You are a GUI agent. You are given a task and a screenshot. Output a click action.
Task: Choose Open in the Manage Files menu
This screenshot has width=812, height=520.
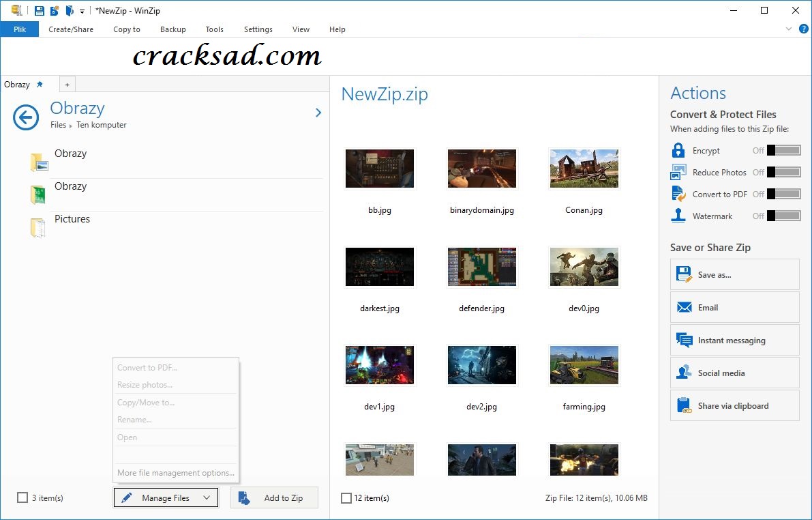pos(175,437)
